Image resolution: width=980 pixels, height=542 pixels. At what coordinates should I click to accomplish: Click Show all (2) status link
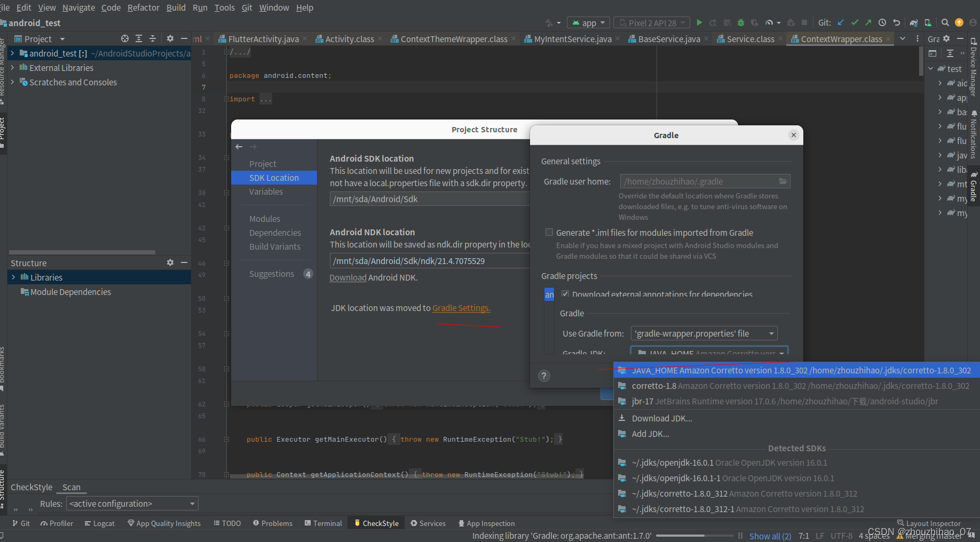click(x=770, y=536)
